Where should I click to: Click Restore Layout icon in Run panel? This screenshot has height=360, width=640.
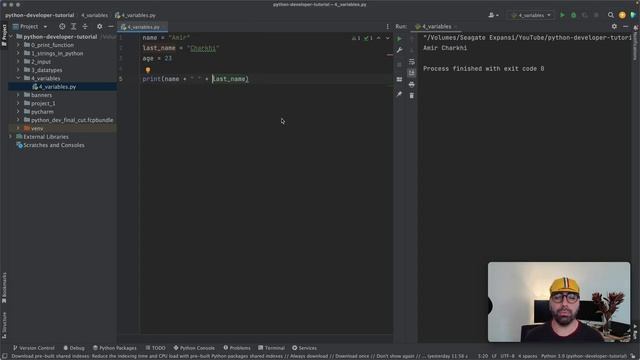click(x=399, y=80)
